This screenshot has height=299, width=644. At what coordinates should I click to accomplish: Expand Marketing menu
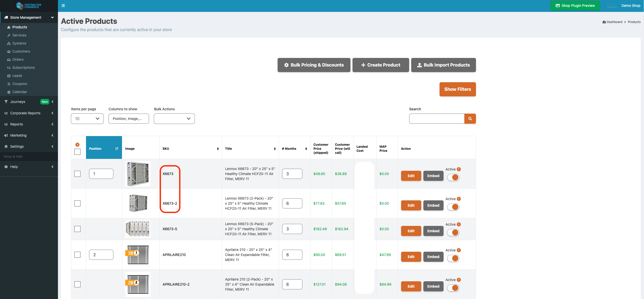29,135
